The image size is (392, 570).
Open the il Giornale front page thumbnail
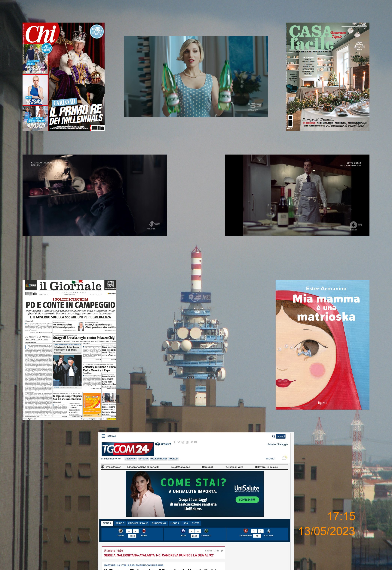[x=69, y=350]
